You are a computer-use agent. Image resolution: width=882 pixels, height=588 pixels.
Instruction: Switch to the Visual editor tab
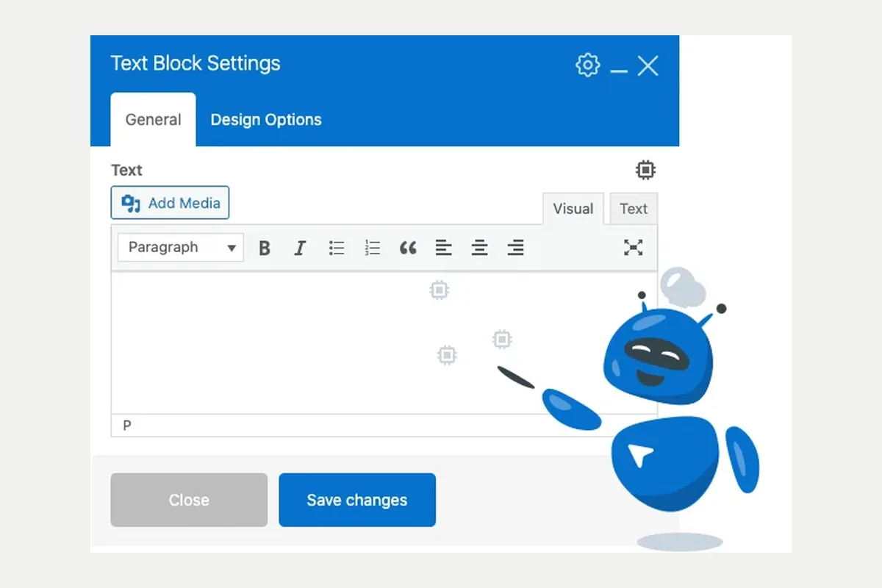pyautogui.click(x=573, y=209)
